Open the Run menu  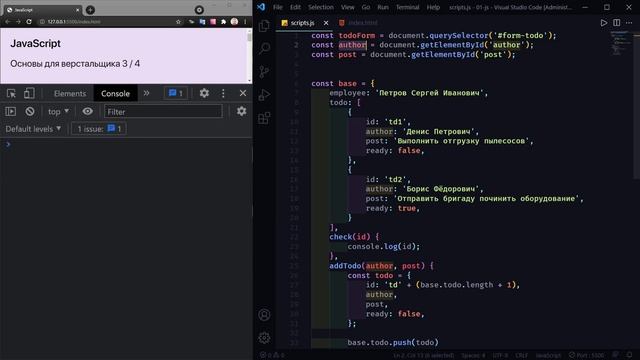[x=383, y=7]
